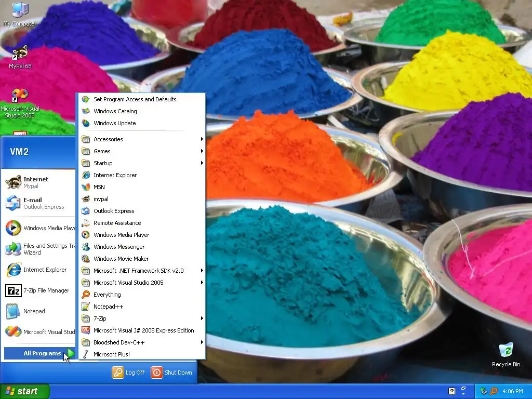The image size is (532, 399).
Task: Click the Windows Messenger label
Action: [x=119, y=247]
